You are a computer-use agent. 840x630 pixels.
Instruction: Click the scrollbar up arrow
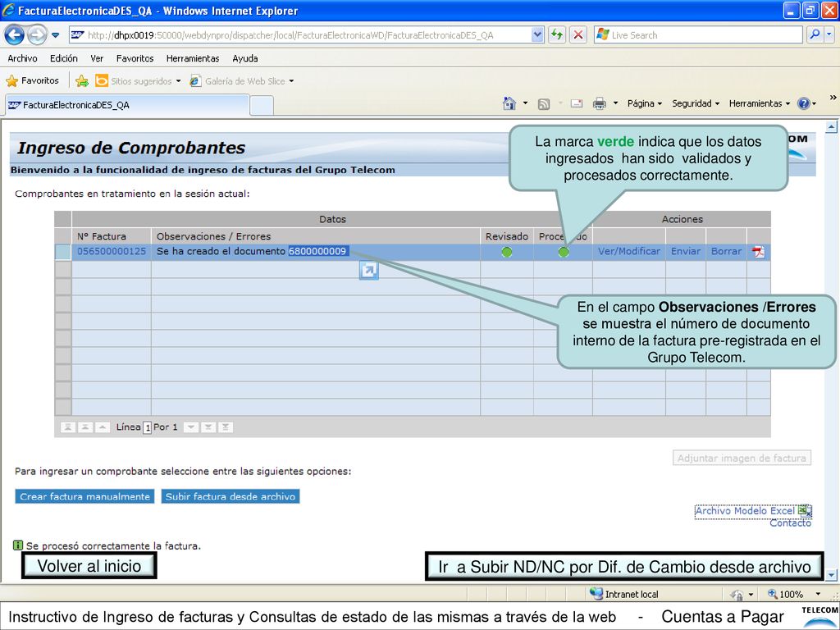pos(832,127)
